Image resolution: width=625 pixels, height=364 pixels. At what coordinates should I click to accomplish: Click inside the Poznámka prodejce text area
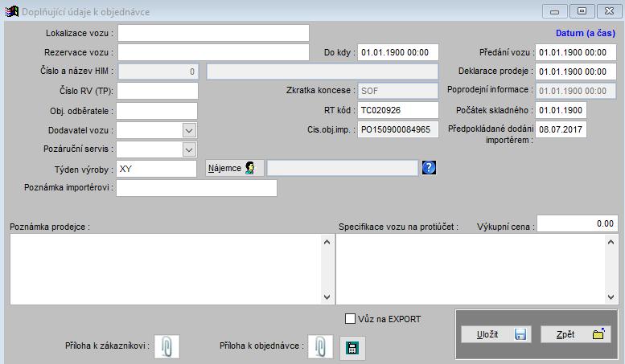point(166,269)
